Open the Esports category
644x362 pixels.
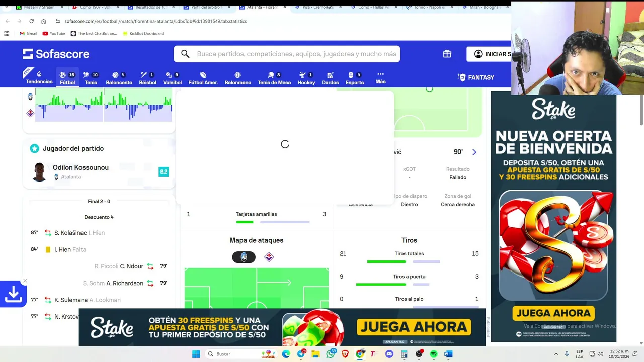(355, 78)
